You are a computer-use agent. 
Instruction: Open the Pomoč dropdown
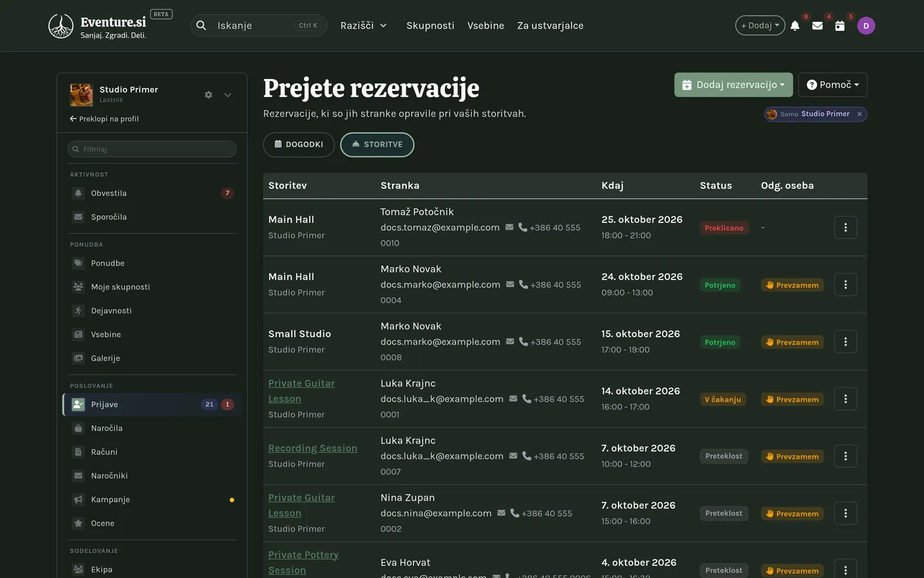click(833, 85)
